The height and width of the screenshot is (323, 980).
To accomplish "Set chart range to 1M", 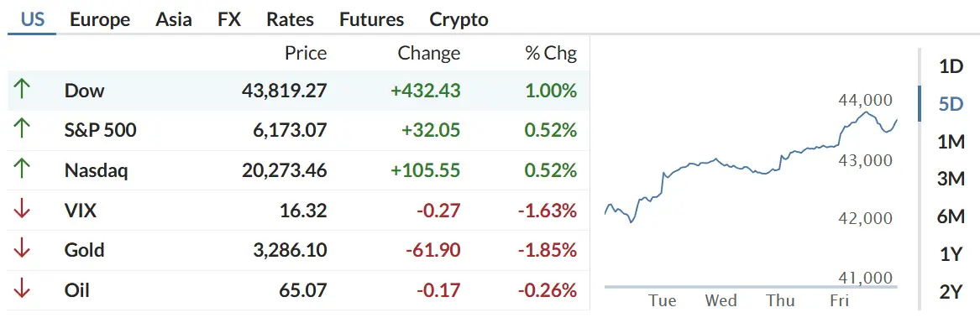I will 951,143.
